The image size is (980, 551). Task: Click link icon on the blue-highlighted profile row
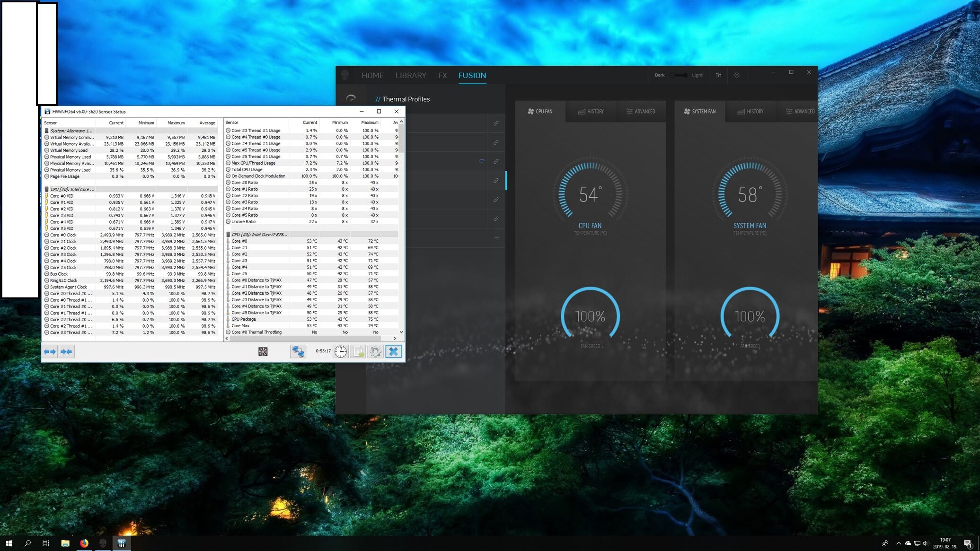tap(496, 181)
